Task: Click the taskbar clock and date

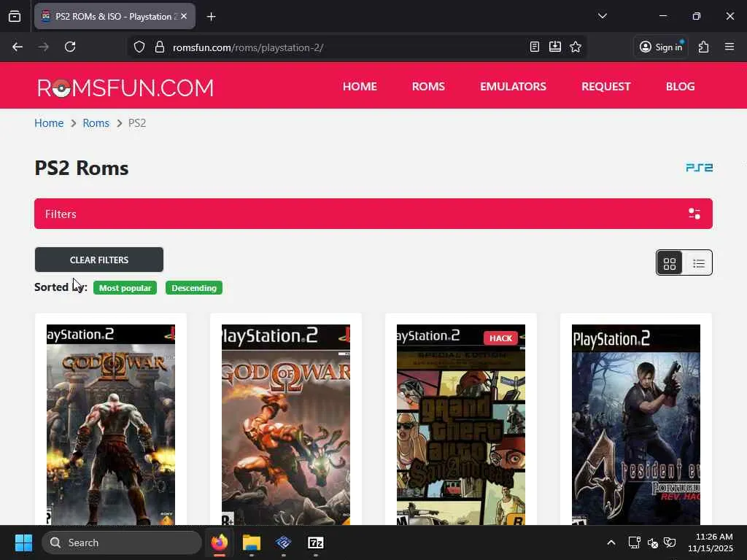Action: [x=711, y=542]
